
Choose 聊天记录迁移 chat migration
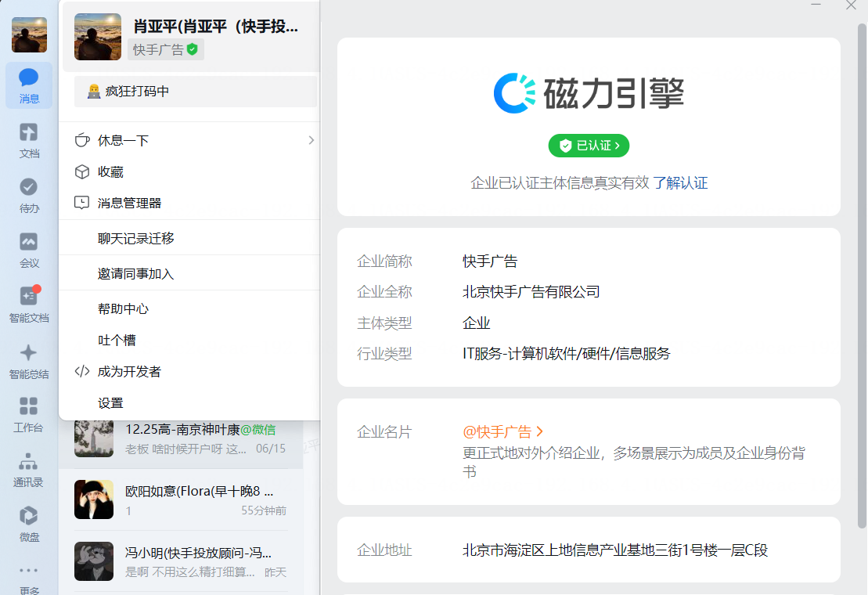point(190,239)
